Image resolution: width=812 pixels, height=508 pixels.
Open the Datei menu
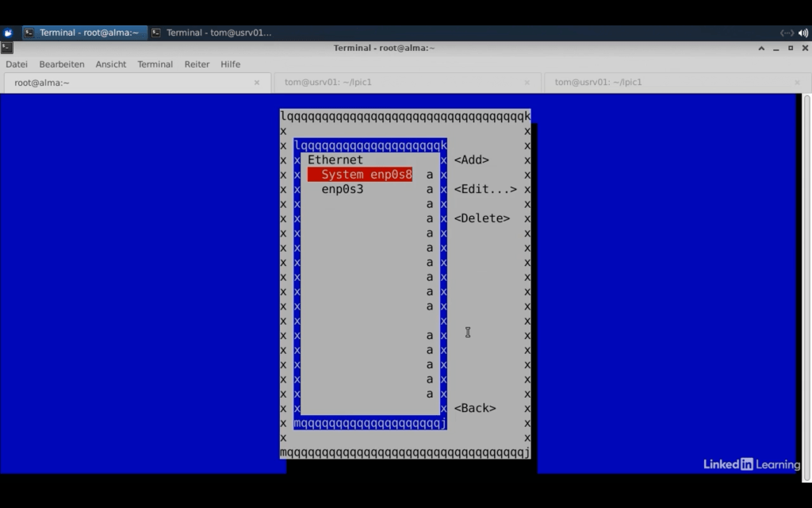17,64
